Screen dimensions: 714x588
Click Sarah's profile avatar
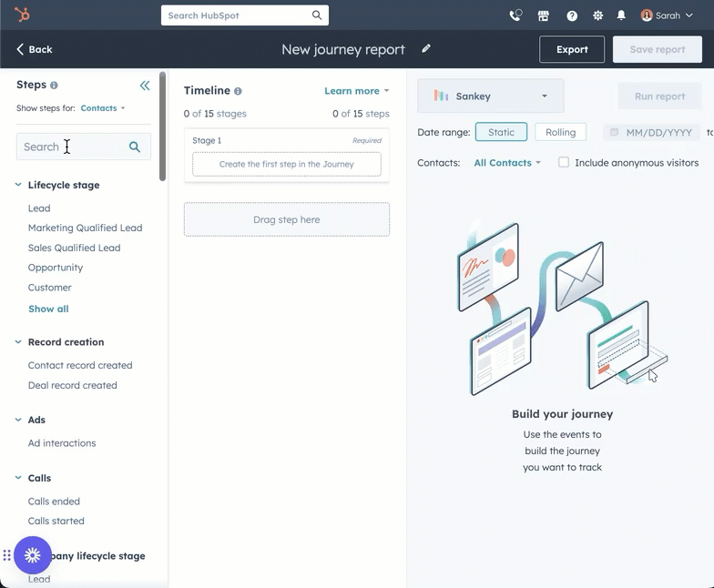647,15
